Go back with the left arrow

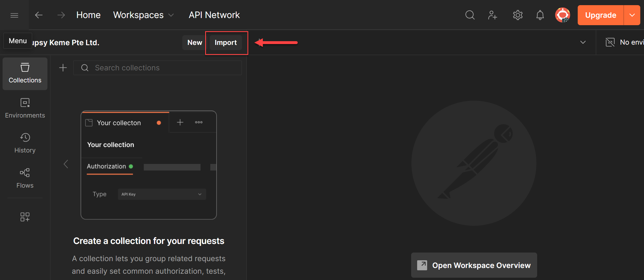[39, 15]
